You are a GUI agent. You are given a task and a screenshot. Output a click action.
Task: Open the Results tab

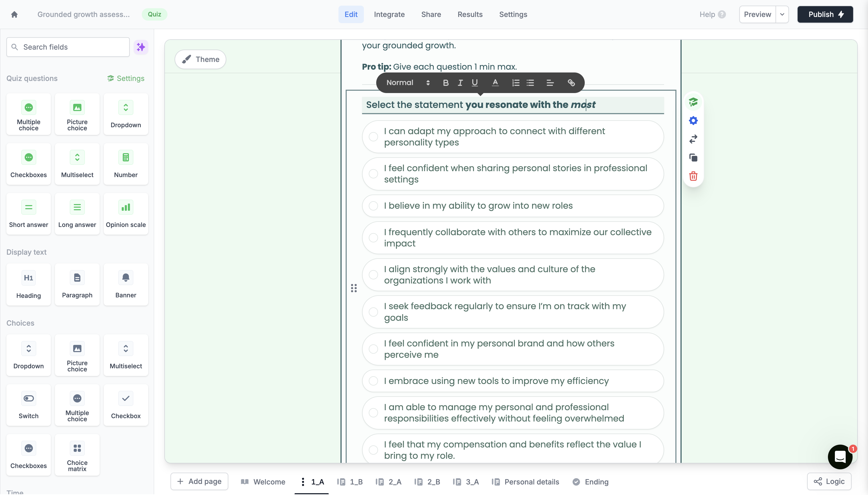(470, 14)
